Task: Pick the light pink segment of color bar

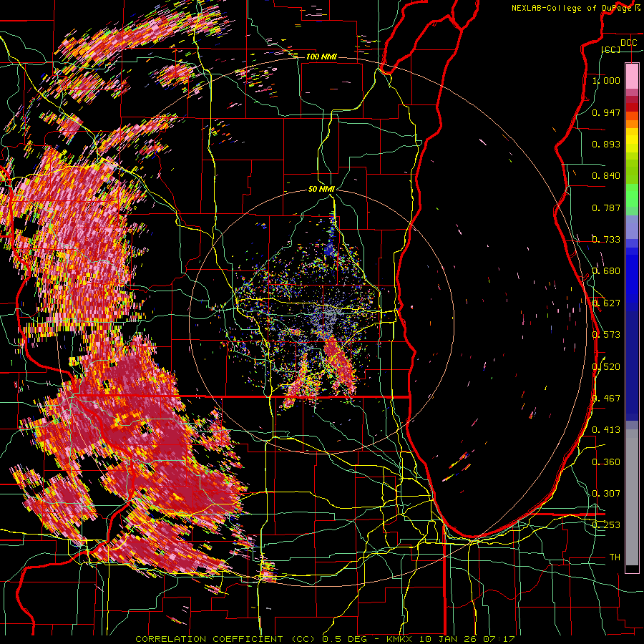Action: [x=632, y=76]
